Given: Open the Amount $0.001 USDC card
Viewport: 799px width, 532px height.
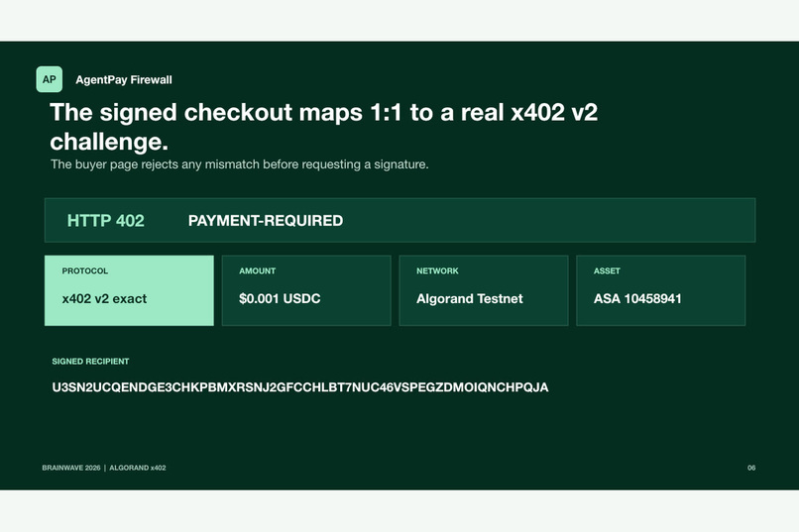Looking at the screenshot, I should [306, 290].
